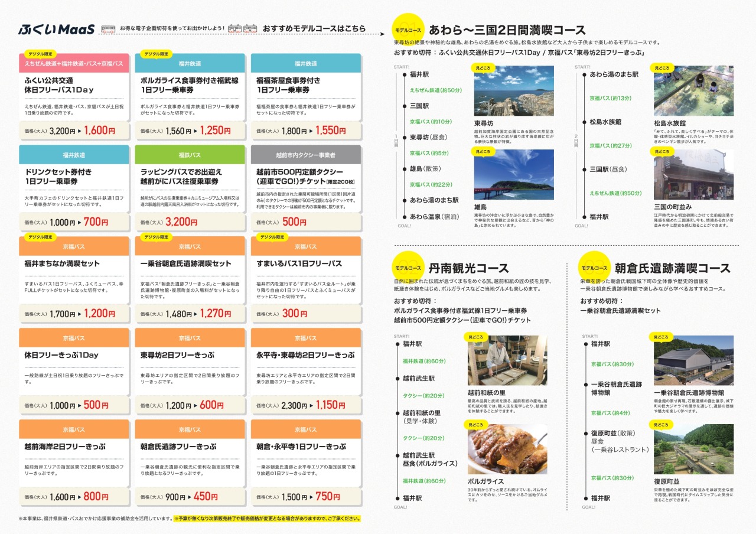This screenshot has width=756, height=534.
Task: Click 東尋坊2日フリーきっぷ title
Action: [x=177, y=355]
